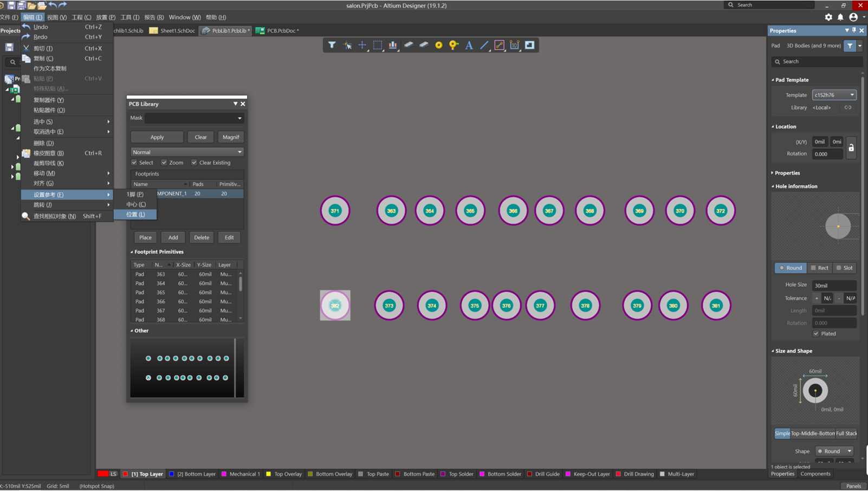Choose the rectangle selection tool in the active bar

tap(378, 45)
